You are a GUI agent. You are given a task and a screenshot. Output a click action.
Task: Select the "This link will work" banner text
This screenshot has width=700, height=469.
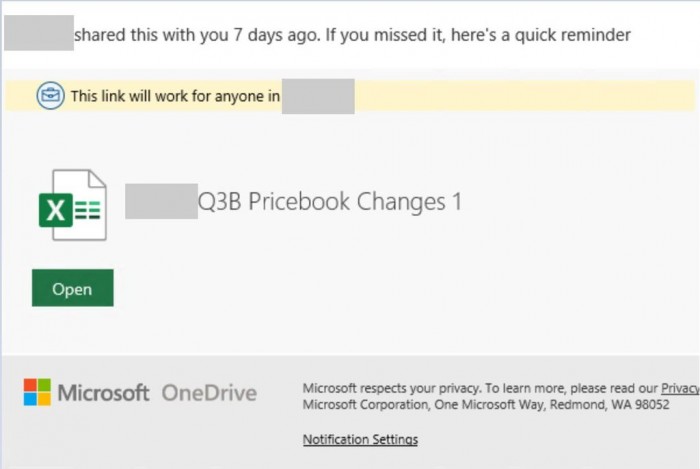(174, 97)
